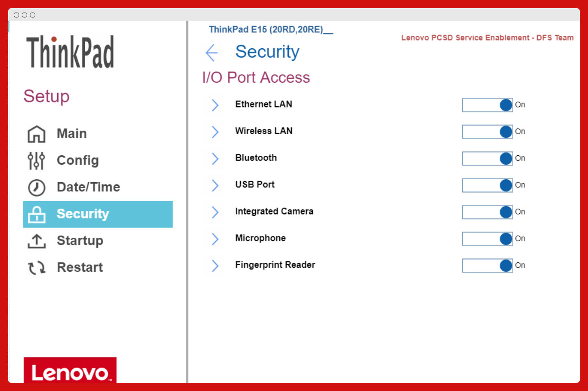Expand the Integrated Camera chevron
588x391 pixels.
click(x=215, y=212)
